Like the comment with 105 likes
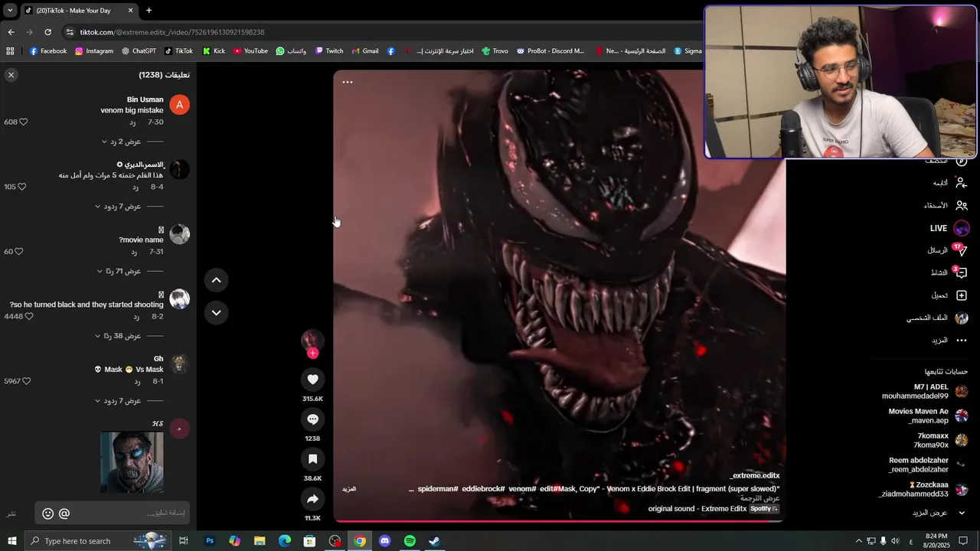The width and height of the screenshot is (980, 551). point(21,187)
